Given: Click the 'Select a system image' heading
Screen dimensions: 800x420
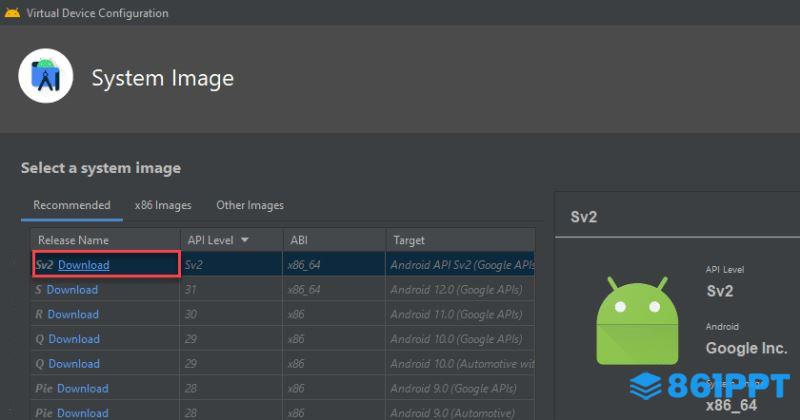Looking at the screenshot, I should coord(101,168).
